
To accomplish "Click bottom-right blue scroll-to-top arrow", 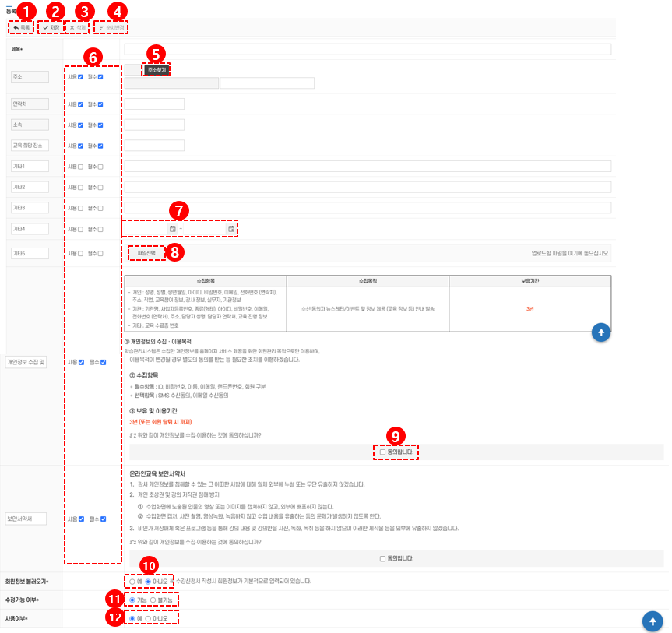I will pos(653,621).
